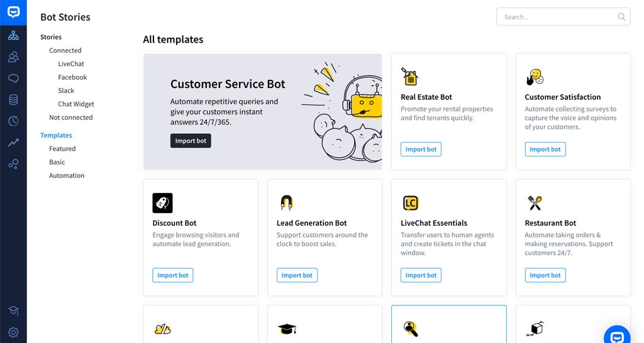Open Settings gear icon in sidebar
Image resolution: width=644 pixels, height=343 pixels.
(x=13, y=332)
